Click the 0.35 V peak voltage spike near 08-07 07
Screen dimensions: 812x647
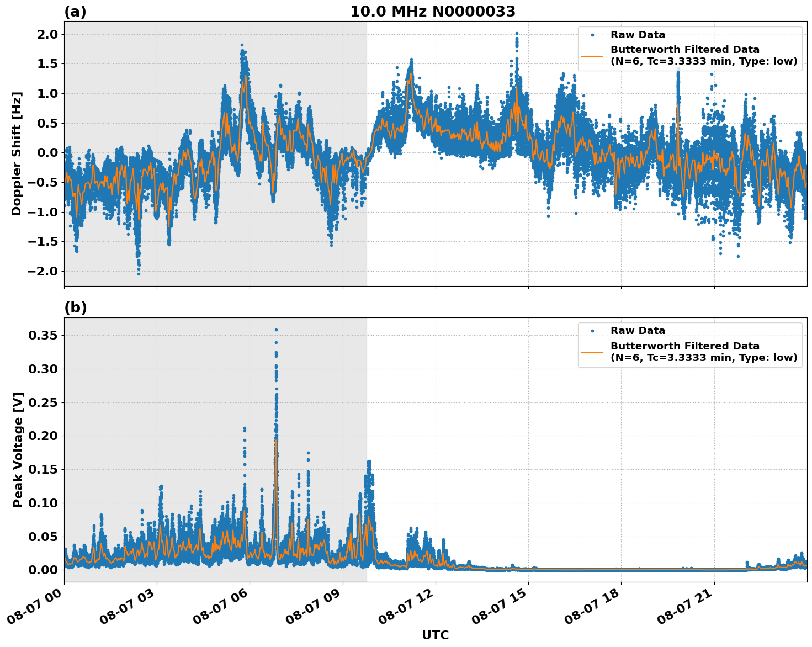point(276,330)
